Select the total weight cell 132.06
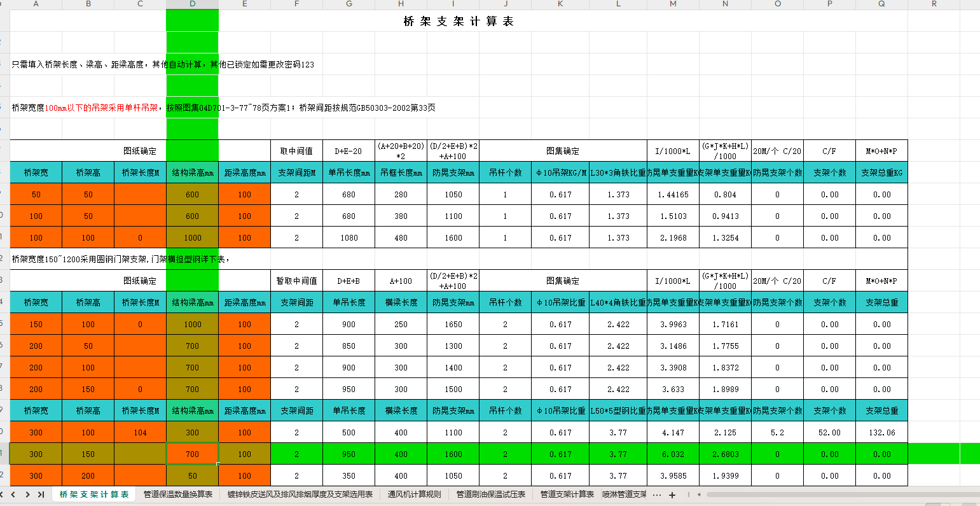This screenshot has height=506, width=980. pyautogui.click(x=881, y=432)
